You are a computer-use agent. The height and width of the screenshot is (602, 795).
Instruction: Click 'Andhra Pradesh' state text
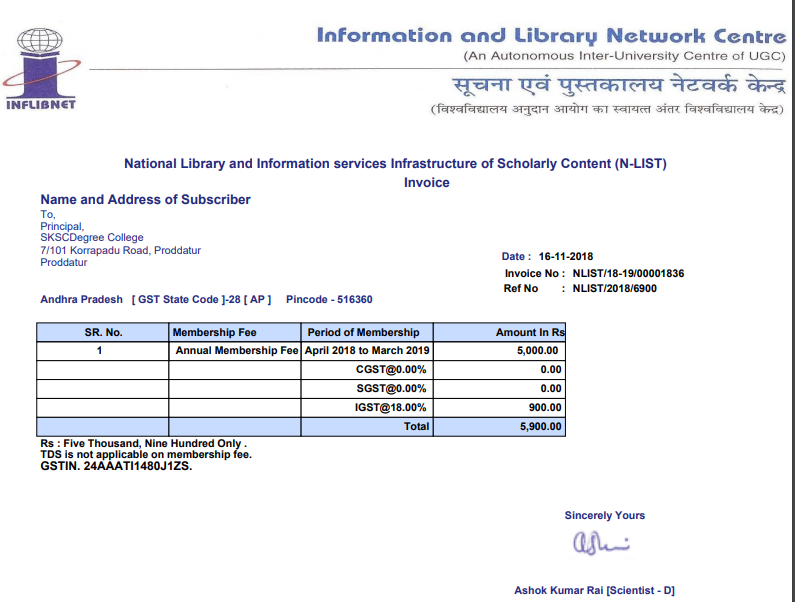click(82, 299)
